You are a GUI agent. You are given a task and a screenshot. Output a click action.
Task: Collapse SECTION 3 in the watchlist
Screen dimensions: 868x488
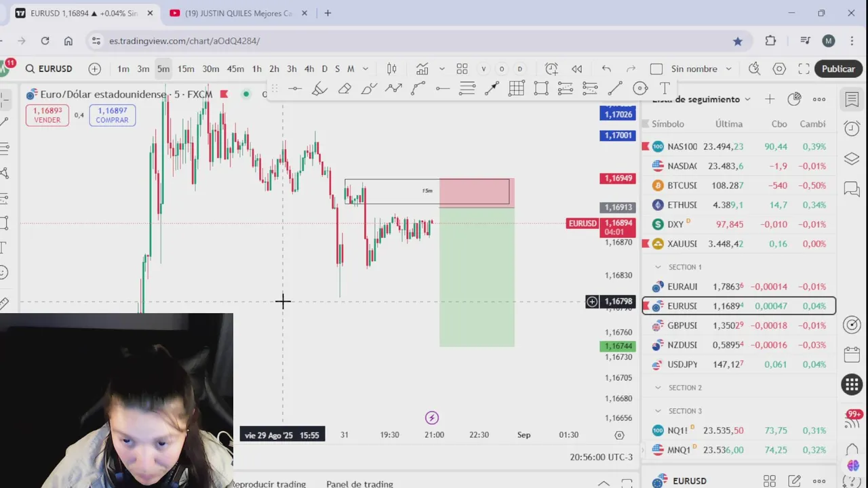click(657, 411)
